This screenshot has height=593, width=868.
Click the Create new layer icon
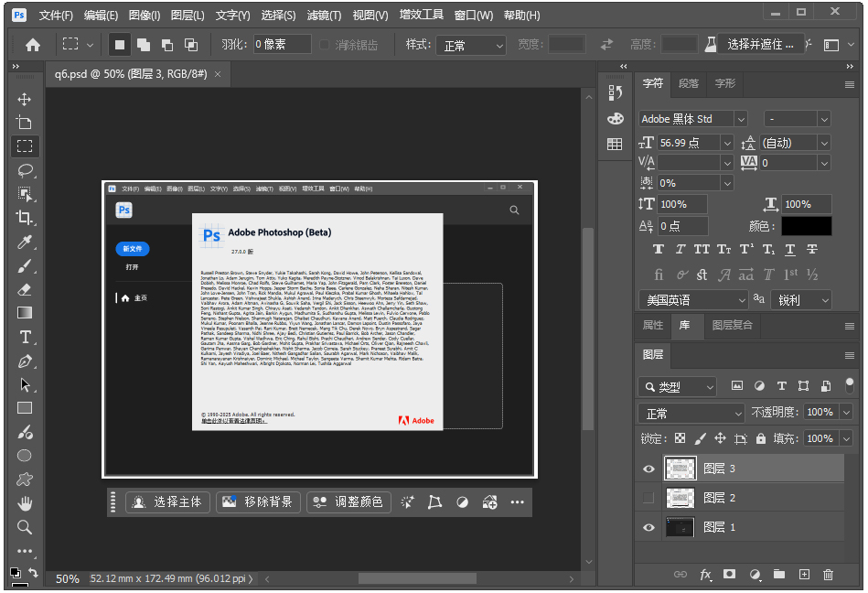pos(803,575)
